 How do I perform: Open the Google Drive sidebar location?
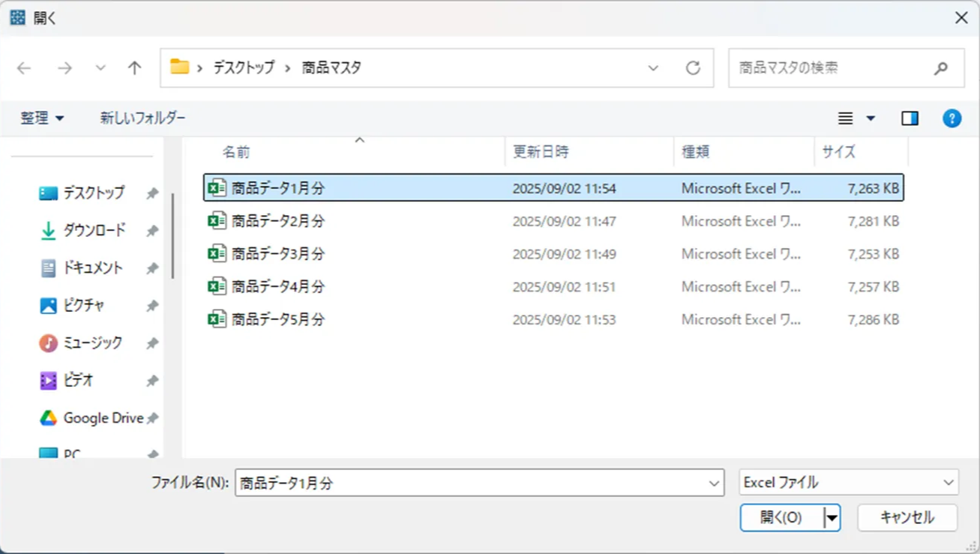pyautogui.click(x=103, y=418)
